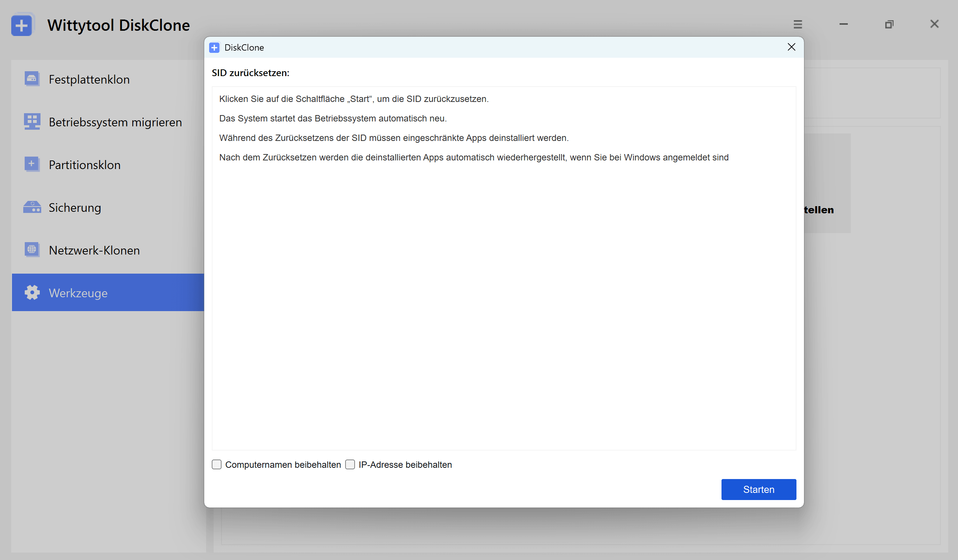Click the Starten button
Image resolution: width=958 pixels, height=560 pixels.
pos(759,490)
